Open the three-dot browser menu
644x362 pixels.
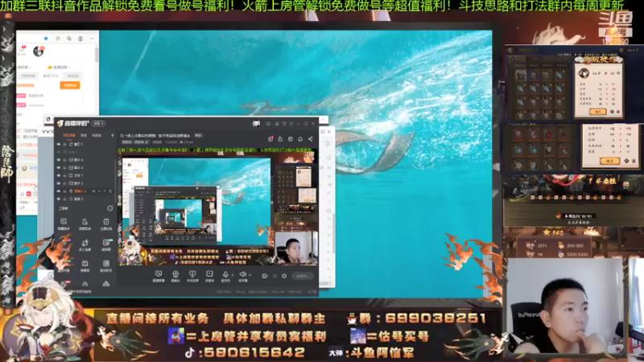92,39
